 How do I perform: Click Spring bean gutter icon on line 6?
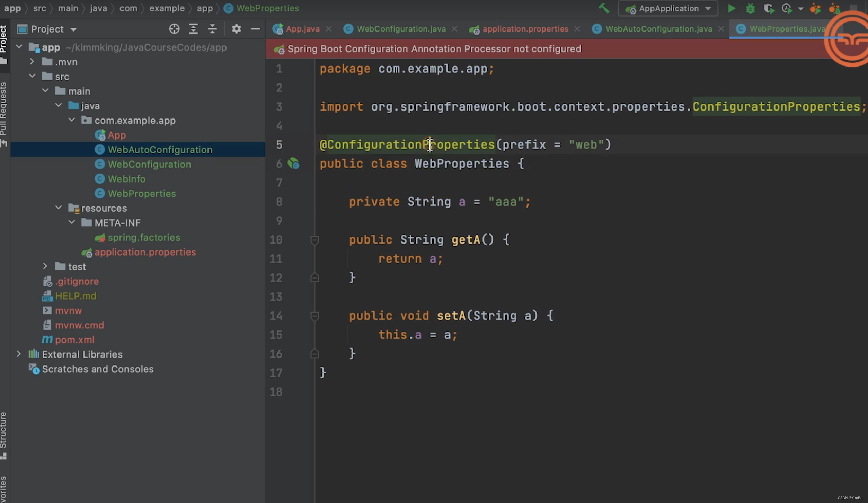click(x=293, y=164)
